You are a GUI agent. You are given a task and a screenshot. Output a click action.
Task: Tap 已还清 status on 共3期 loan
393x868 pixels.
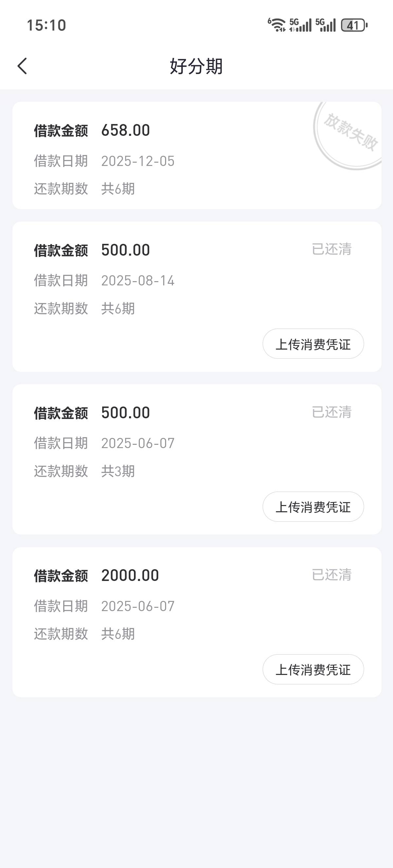pos(332,412)
